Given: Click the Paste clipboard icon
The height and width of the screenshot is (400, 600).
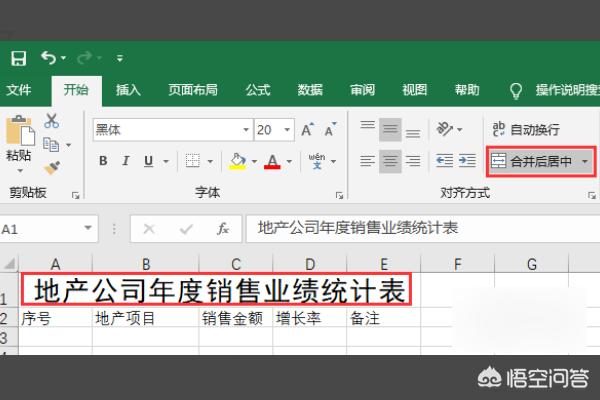Looking at the screenshot, I should pyautogui.click(x=18, y=135).
